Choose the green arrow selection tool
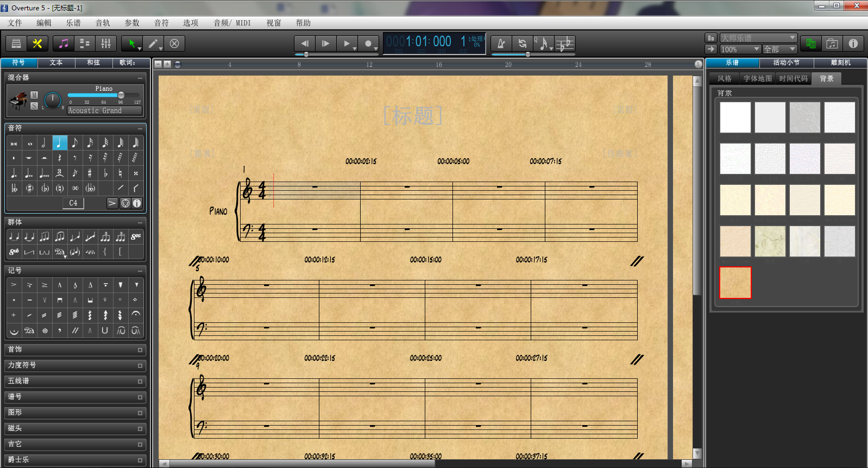Screen dimensions: 868x468 click(132, 43)
